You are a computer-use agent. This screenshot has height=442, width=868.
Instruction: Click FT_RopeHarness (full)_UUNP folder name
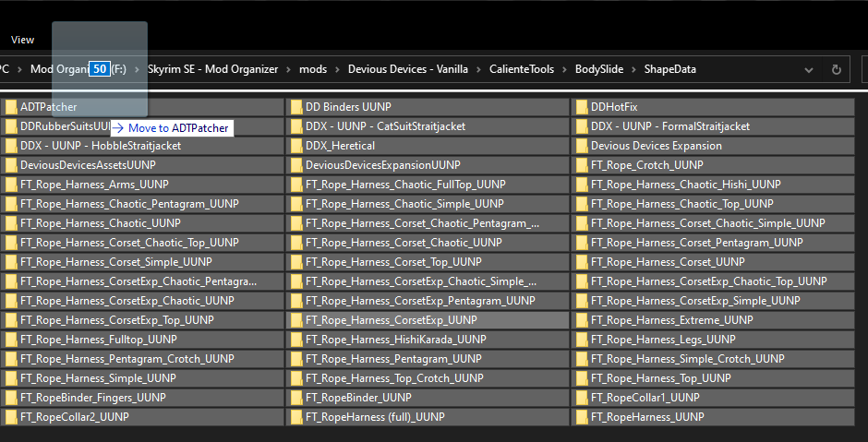(375, 416)
